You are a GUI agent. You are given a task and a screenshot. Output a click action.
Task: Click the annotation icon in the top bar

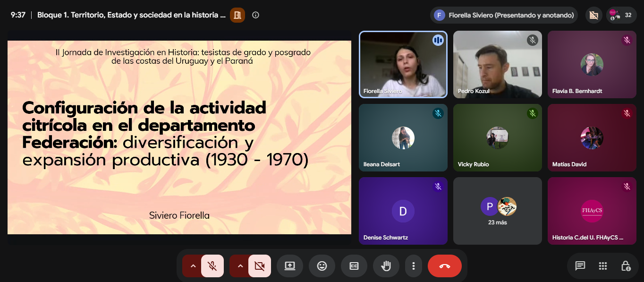tap(594, 15)
